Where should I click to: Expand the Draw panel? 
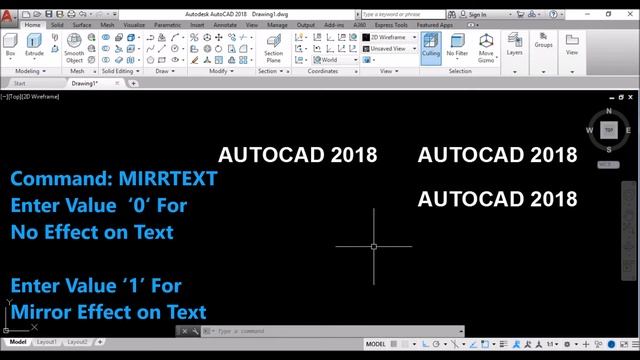click(165, 71)
